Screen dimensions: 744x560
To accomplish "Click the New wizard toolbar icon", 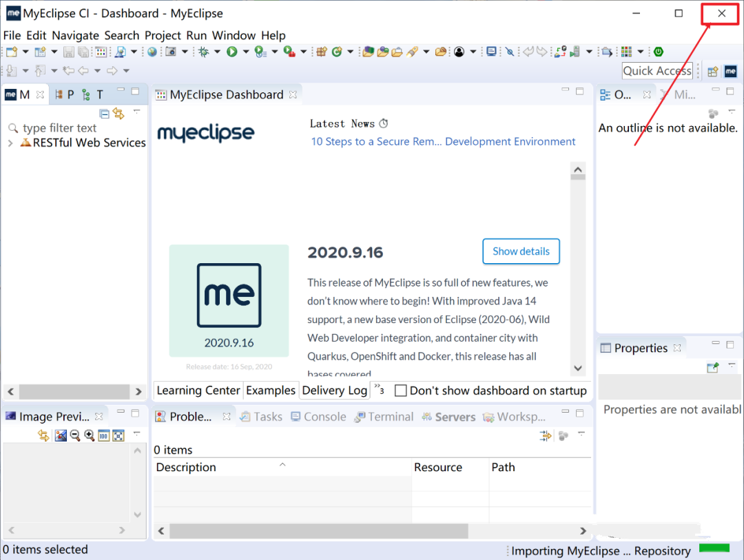I will tap(12, 52).
